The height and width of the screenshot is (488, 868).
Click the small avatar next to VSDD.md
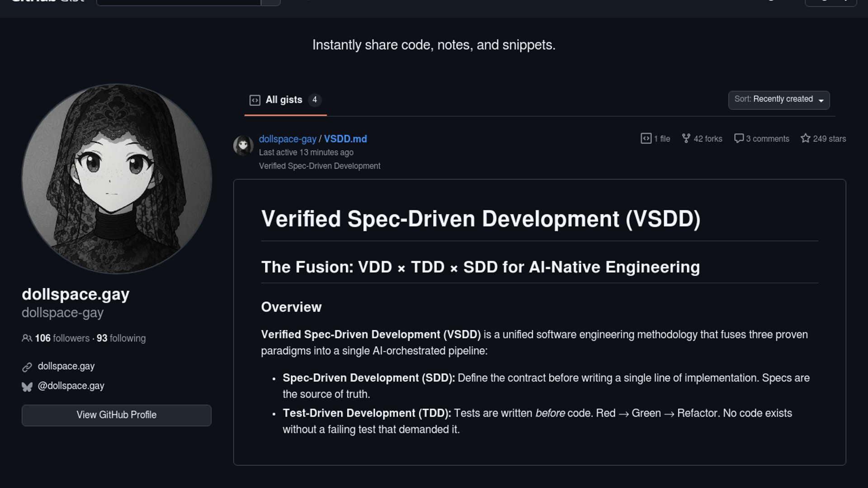coord(243,145)
